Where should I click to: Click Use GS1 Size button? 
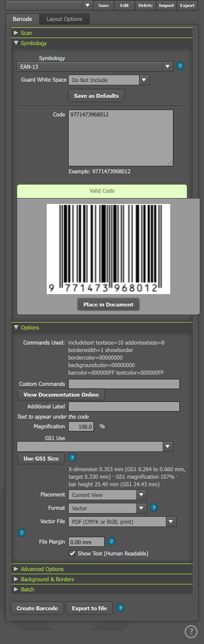[x=41, y=458]
